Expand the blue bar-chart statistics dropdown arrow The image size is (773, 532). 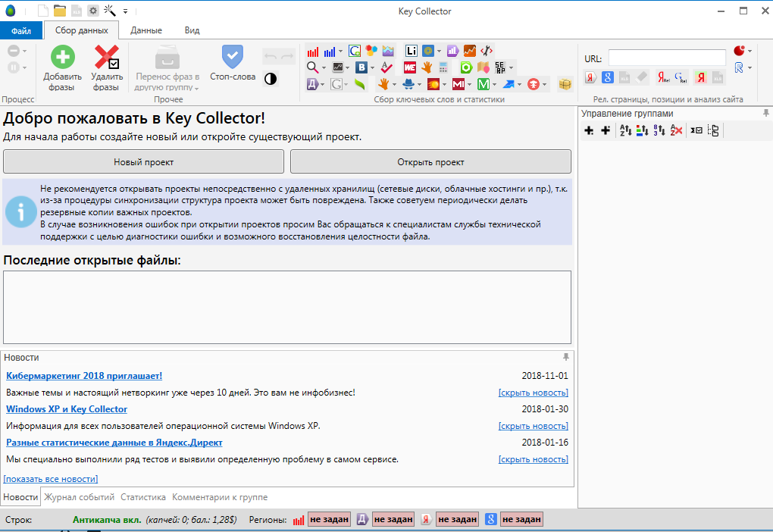(x=341, y=52)
